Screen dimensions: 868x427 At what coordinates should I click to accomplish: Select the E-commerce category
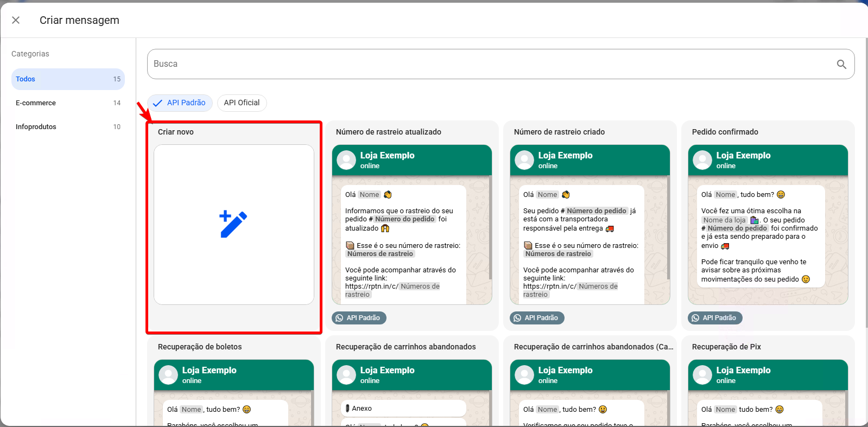point(68,103)
